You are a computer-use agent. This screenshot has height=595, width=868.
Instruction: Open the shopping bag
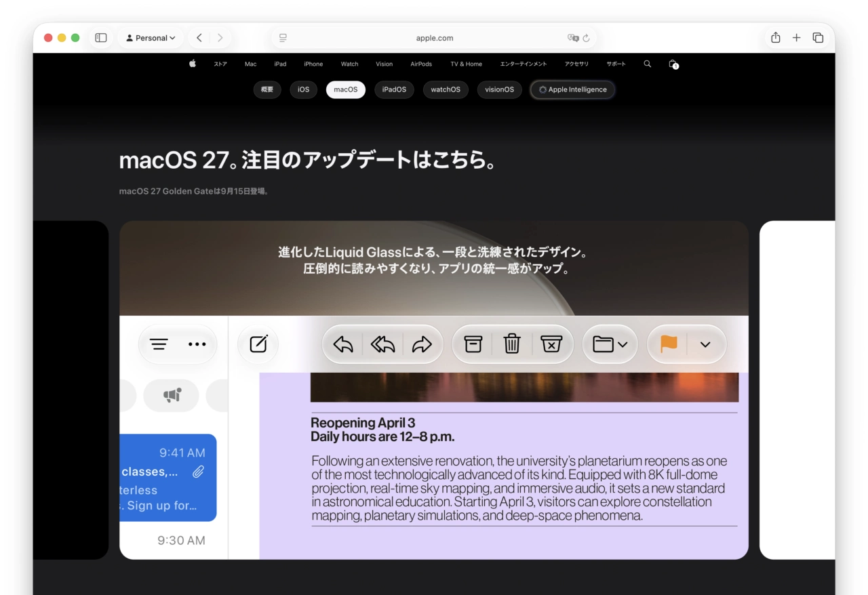tap(673, 64)
